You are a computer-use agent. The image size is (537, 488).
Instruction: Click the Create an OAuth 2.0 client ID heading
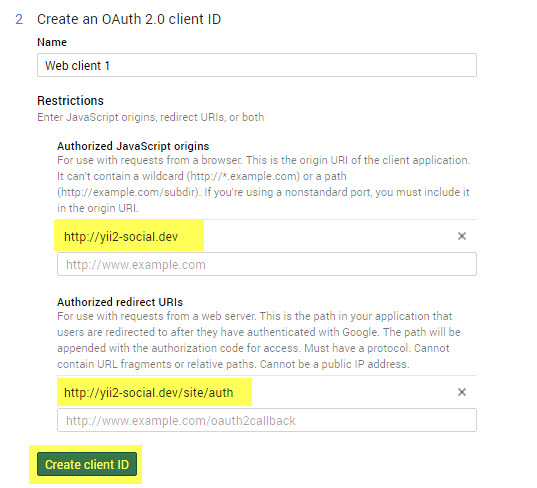pos(129,19)
